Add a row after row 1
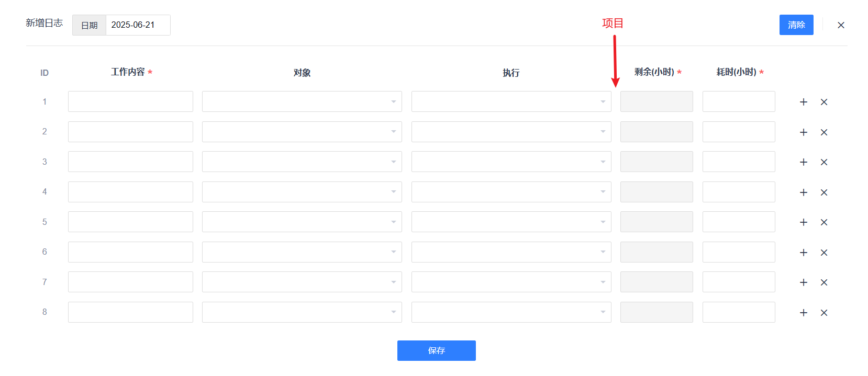 pos(804,102)
